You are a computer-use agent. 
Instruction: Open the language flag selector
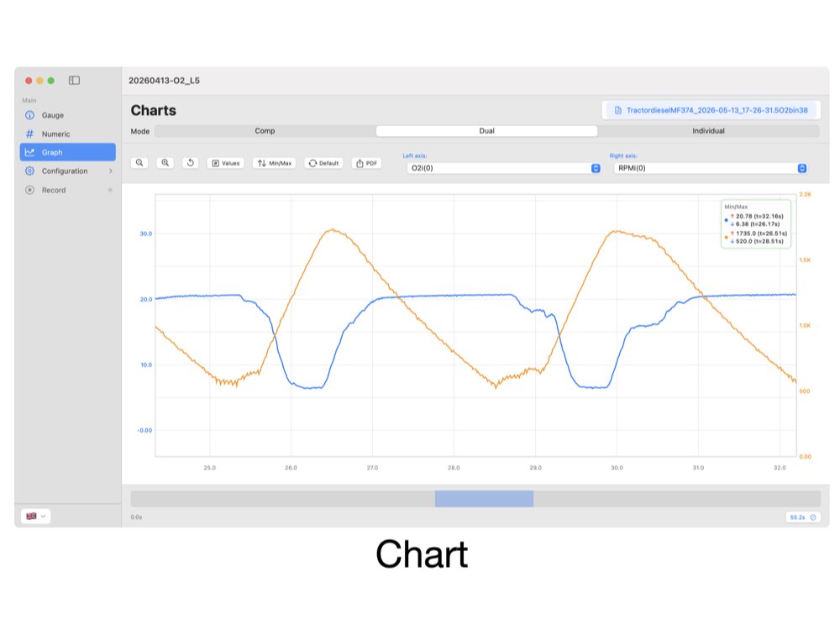tap(35, 516)
